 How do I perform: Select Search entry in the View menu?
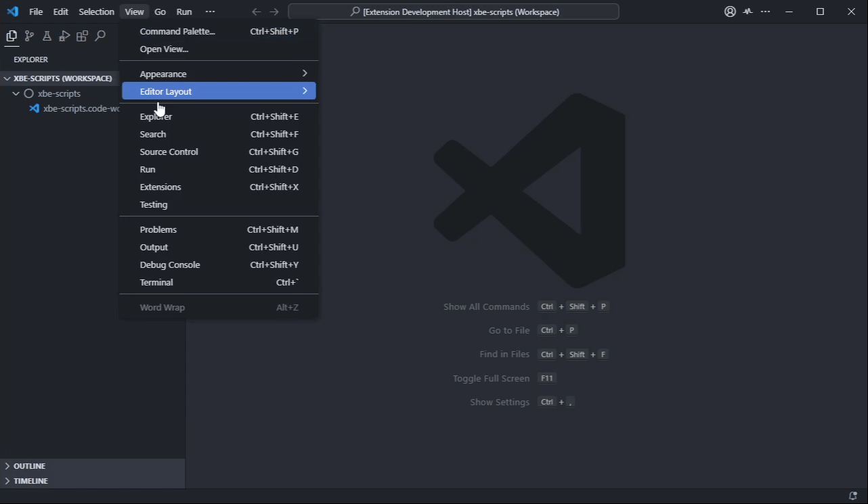point(219,134)
